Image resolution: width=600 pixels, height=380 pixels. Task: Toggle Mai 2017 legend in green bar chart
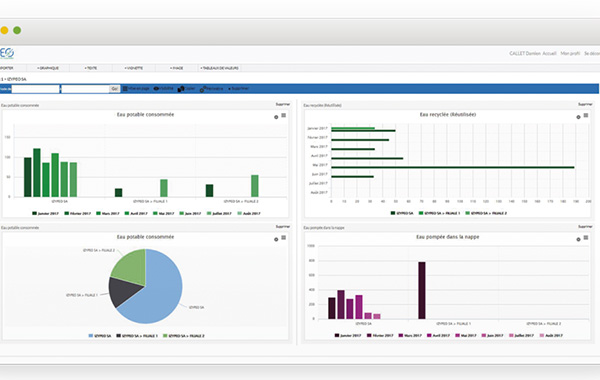pyautogui.click(x=163, y=214)
